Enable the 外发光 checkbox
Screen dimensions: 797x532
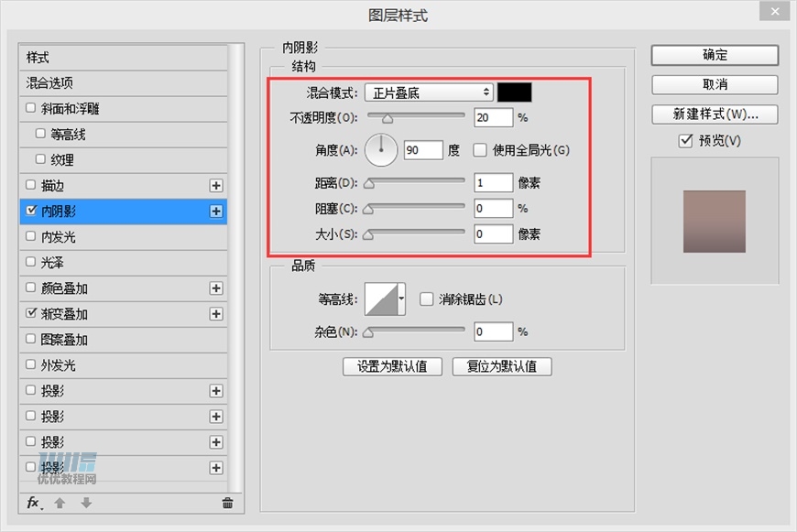(30, 364)
